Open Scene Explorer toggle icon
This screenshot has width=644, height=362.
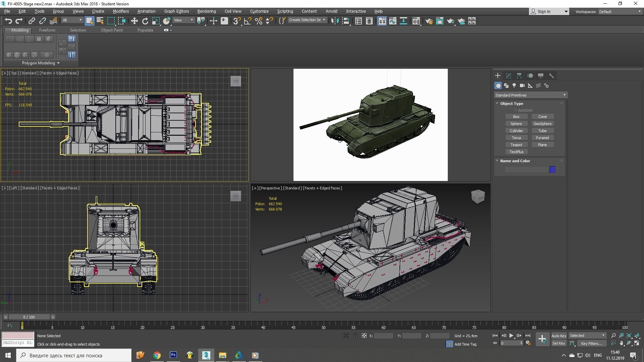click(x=358, y=21)
